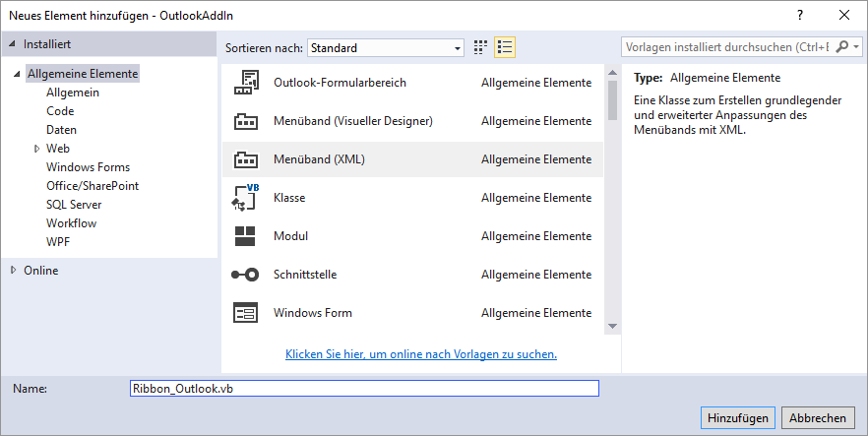The image size is (868, 436).
Task: Click the online templates search link
Action: pyautogui.click(x=421, y=354)
